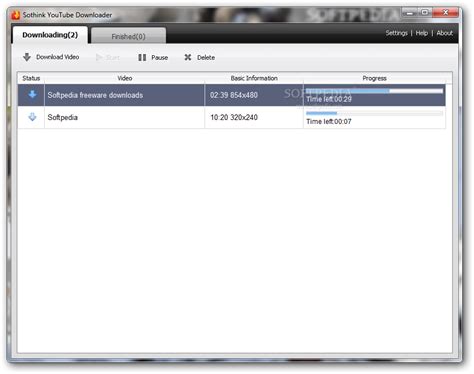Image resolution: width=474 pixels, height=374 pixels.
Task: Click the disabled Start button label
Action: click(113, 58)
